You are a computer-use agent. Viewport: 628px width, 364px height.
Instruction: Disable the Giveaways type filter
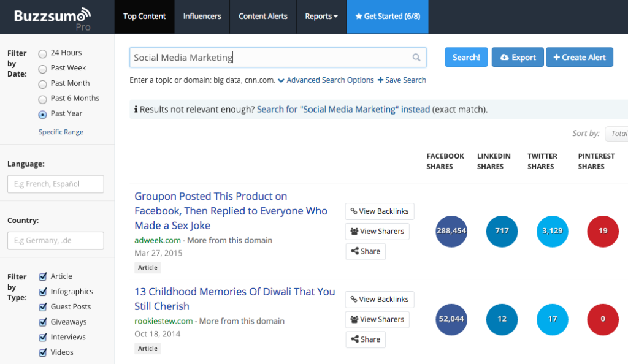click(x=42, y=322)
